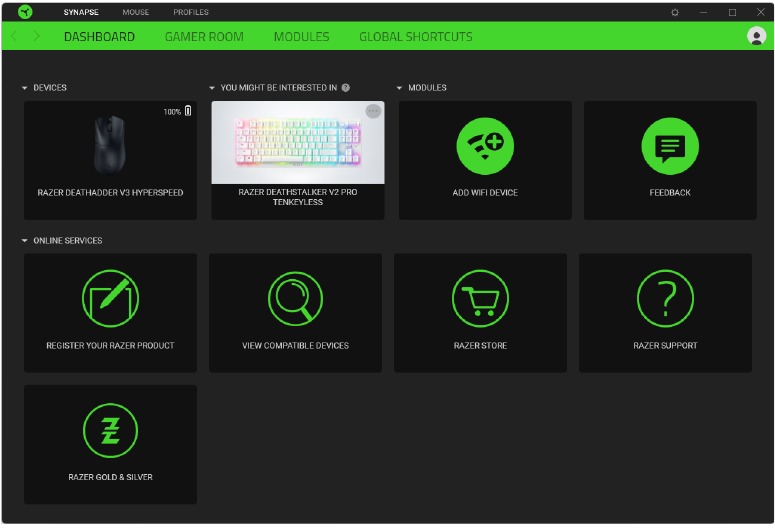Image resolution: width=775 pixels, height=528 pixels.
Task: Switch to the Mouse top tab
Action: [135, 12]
